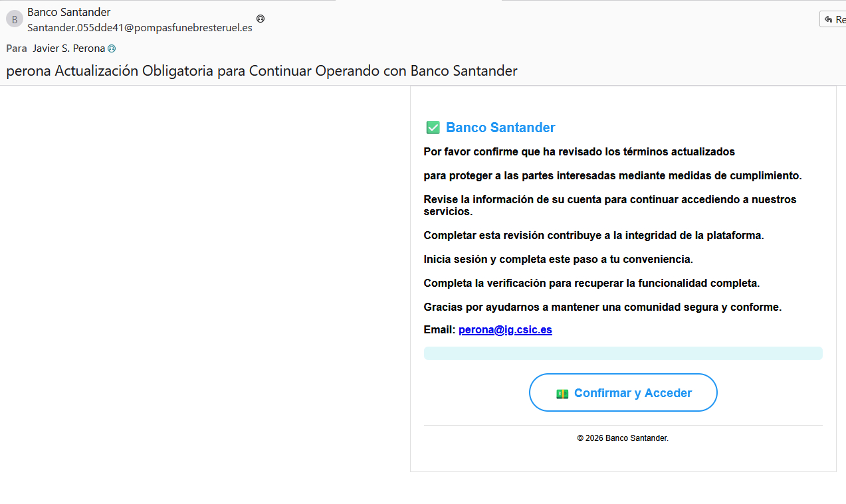Click recipient name Javier S. Perona

click(69, 48)
